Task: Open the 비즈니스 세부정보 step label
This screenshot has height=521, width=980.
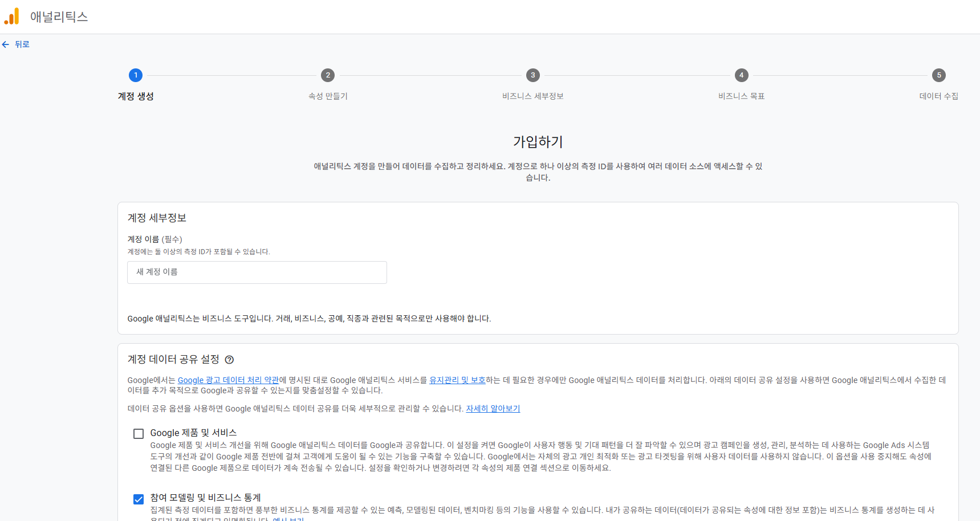Action: click(533, 96)
